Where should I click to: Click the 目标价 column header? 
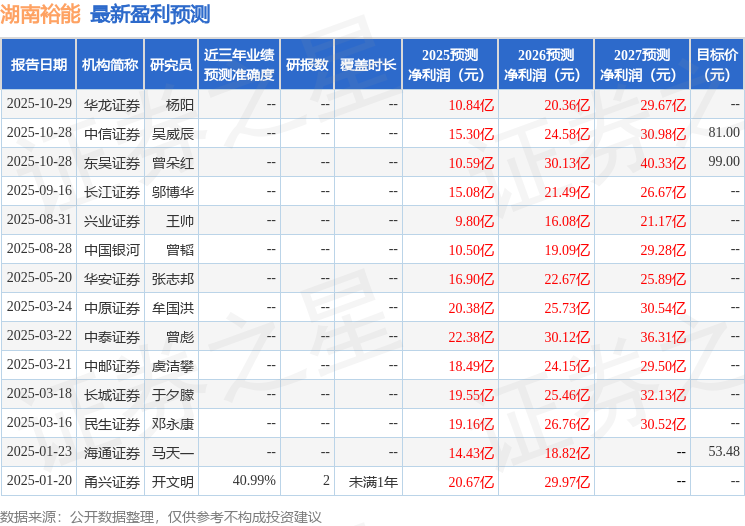point(717,64)
